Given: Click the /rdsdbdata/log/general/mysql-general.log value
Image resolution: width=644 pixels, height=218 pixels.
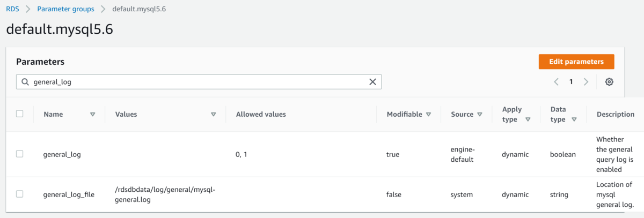Looking at the screenshot, I should click(165, 194).
